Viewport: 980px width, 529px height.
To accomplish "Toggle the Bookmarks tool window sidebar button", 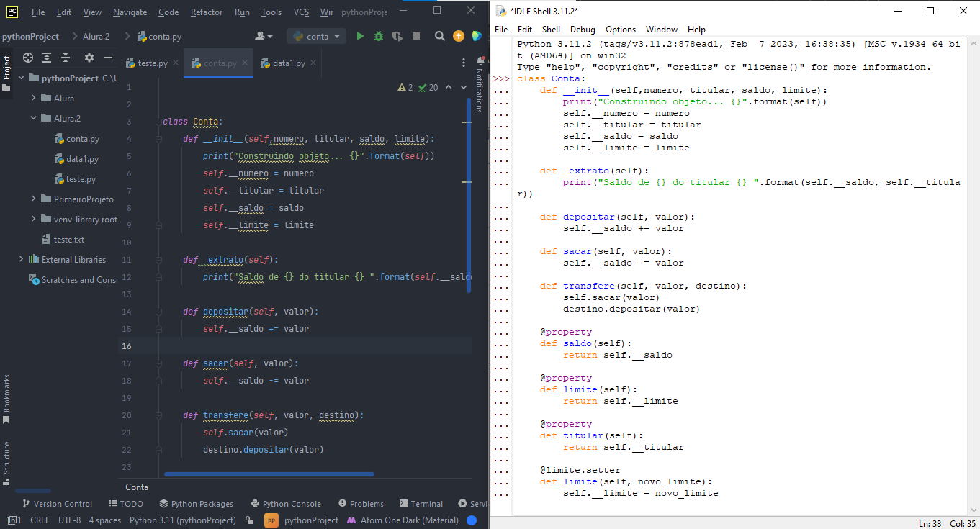I will click(6, 399).
